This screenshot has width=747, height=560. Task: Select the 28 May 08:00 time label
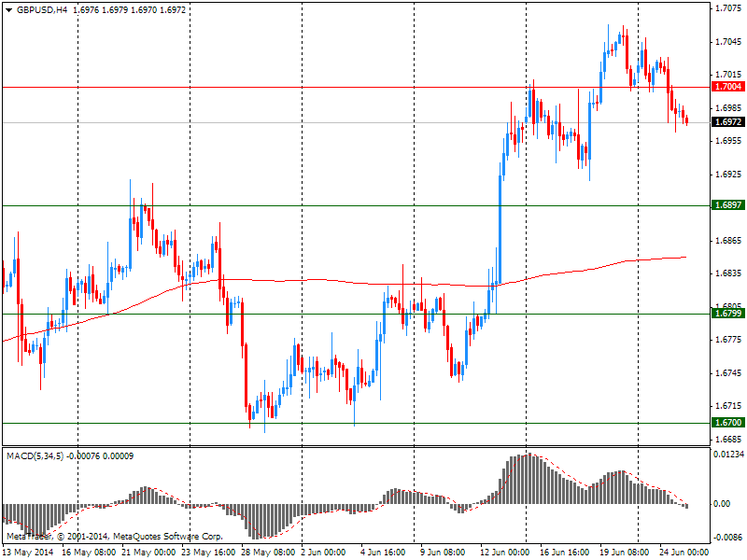click(268, 553)
